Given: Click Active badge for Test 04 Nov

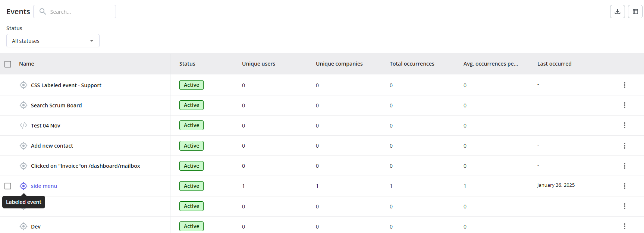Looking at the screenshot, I should click(191, 125).
